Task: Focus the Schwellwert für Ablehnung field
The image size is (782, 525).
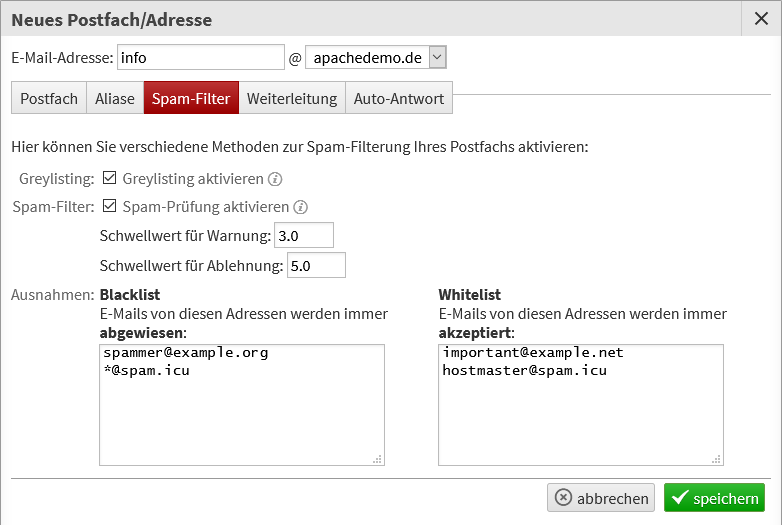Action: 316,265
